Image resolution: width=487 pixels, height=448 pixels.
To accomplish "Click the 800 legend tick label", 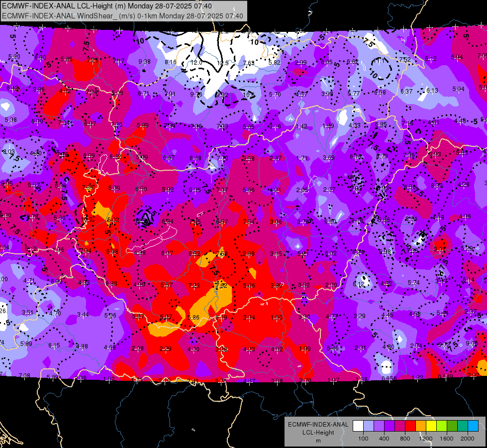I will point(405,439).
